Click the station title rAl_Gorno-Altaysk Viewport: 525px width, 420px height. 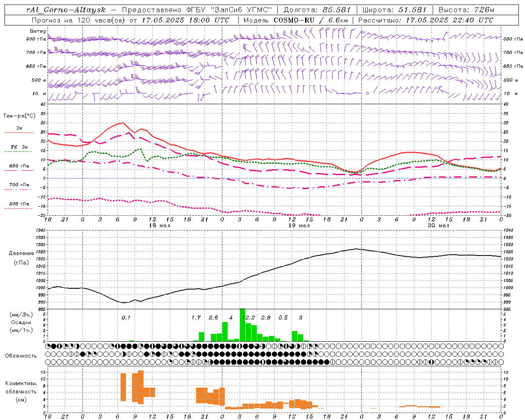click(x=66, y=10)
